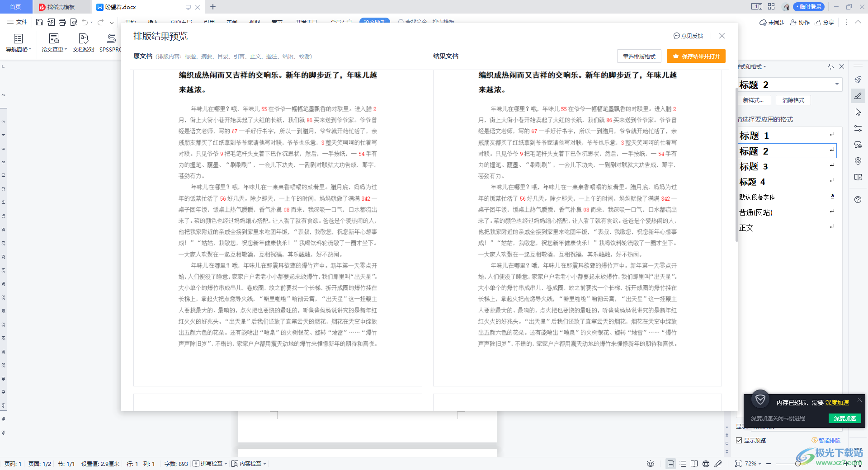Image resolution: width=868 pixels, height=470 pixels.
Task: Apply the 标题 4 style
Action: [787, 182]
